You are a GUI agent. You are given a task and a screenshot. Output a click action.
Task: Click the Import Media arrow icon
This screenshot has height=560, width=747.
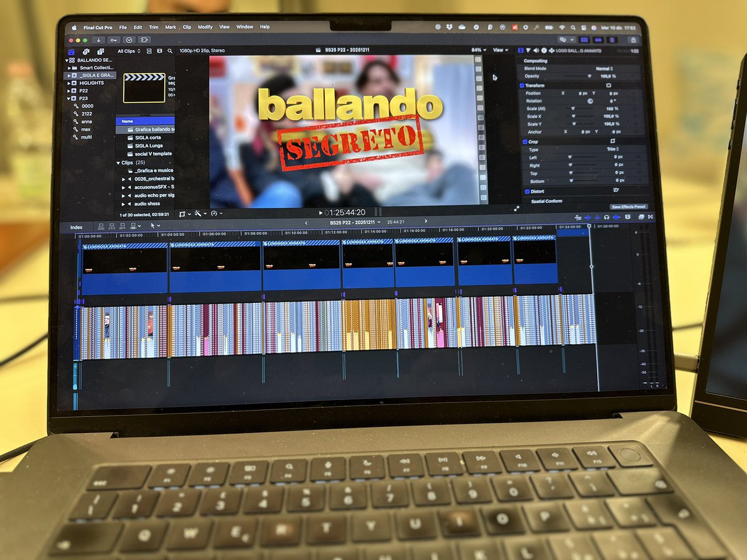pos(100,40)
